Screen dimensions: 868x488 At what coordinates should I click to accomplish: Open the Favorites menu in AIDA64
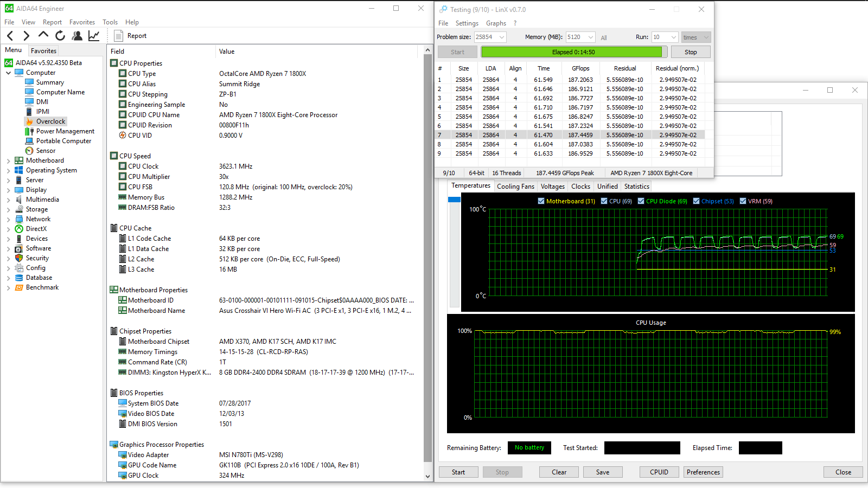[x=82, y=22]
